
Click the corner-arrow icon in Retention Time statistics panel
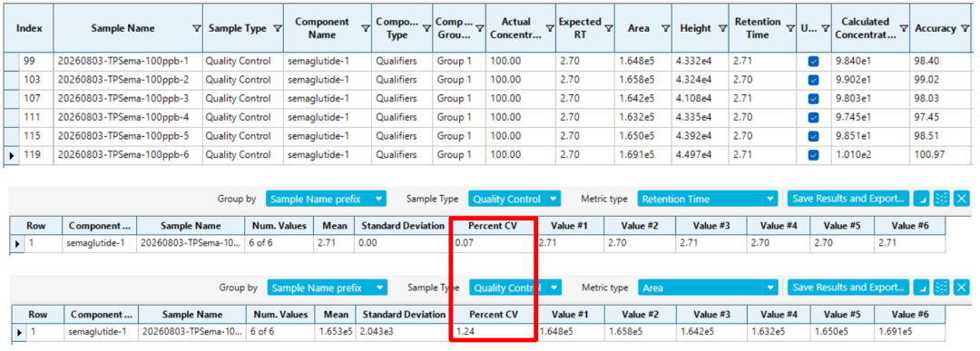click(921, 199)
